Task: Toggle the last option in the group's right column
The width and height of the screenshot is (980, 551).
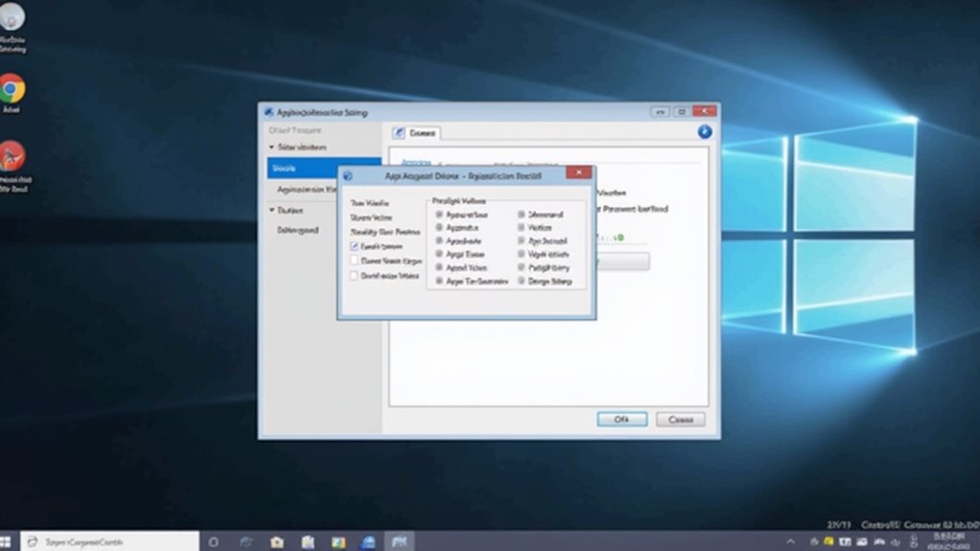Action: tap(522, 281)
